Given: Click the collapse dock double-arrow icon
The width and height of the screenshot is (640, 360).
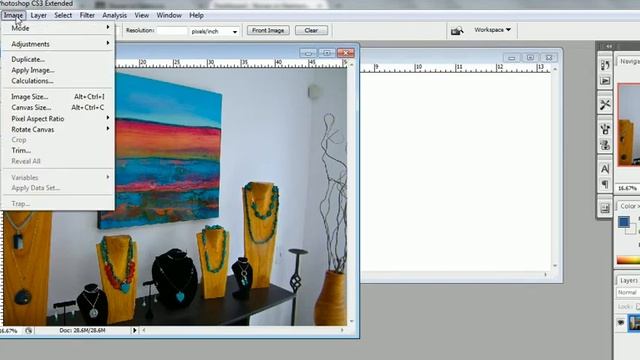Looking at the screenshot, I should click(609, 47).
